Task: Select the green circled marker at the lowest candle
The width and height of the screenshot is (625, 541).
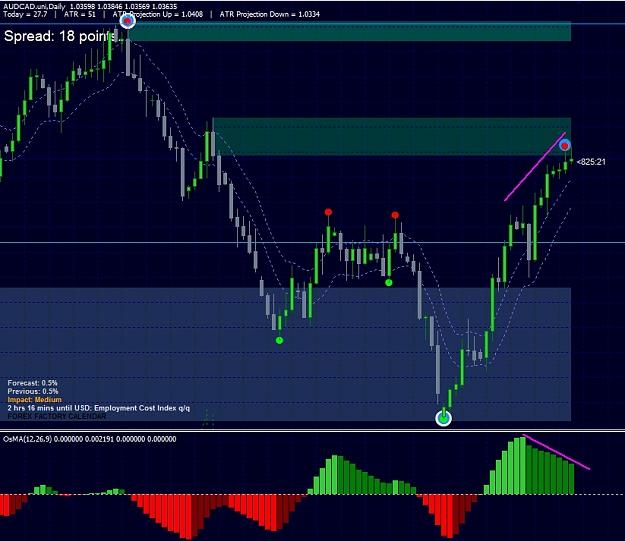Action: pyautogui.click(x=443, y=418)
